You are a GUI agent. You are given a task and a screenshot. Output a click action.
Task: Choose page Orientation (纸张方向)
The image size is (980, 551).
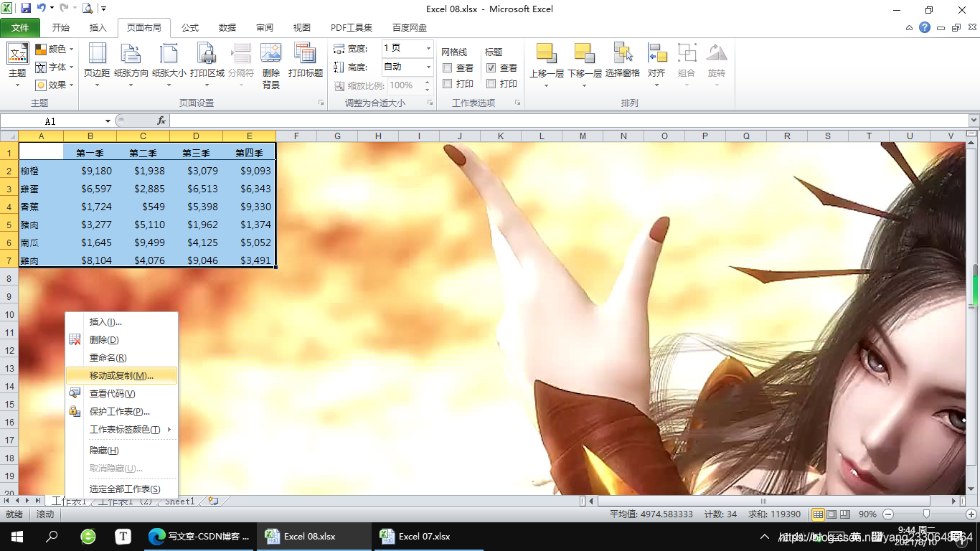click(x=131, y=65)
